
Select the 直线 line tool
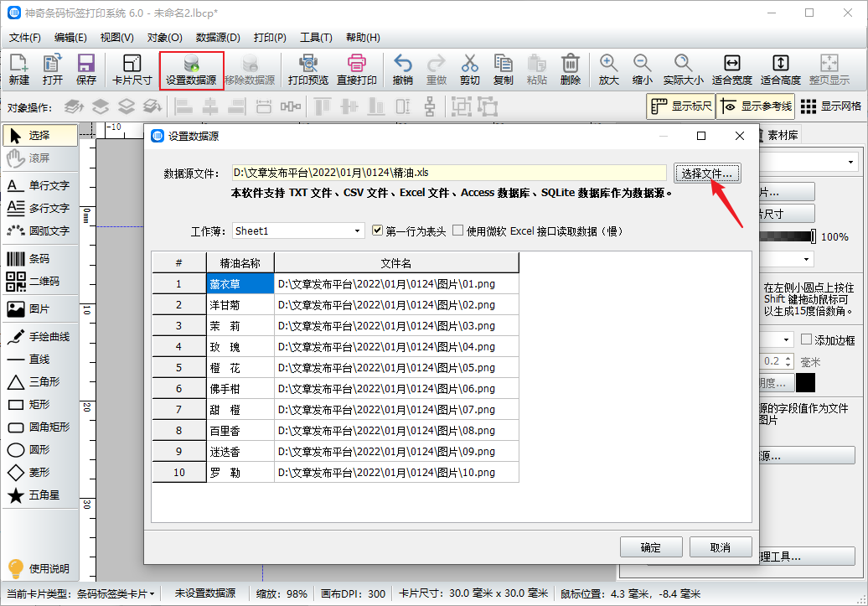click(39, 359)
